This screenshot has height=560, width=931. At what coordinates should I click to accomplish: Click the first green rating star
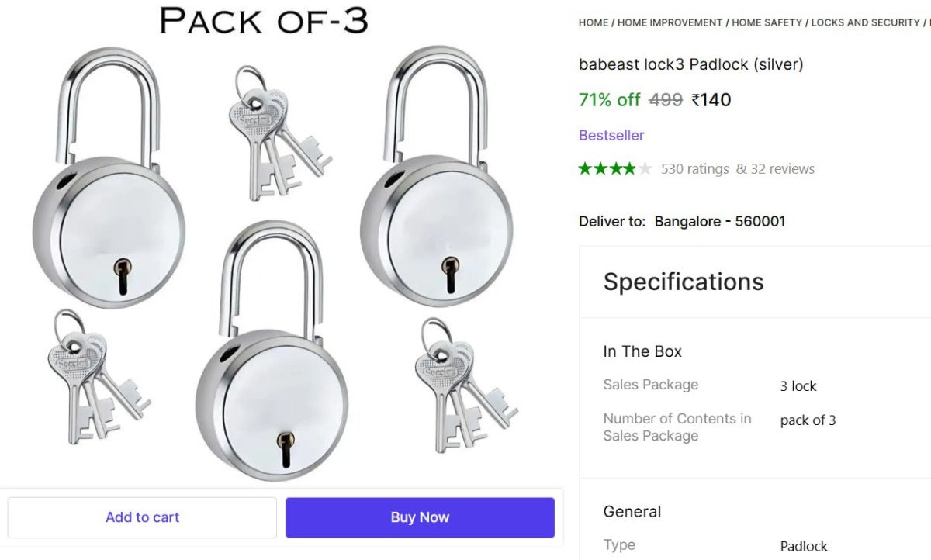tap(586, 169)
